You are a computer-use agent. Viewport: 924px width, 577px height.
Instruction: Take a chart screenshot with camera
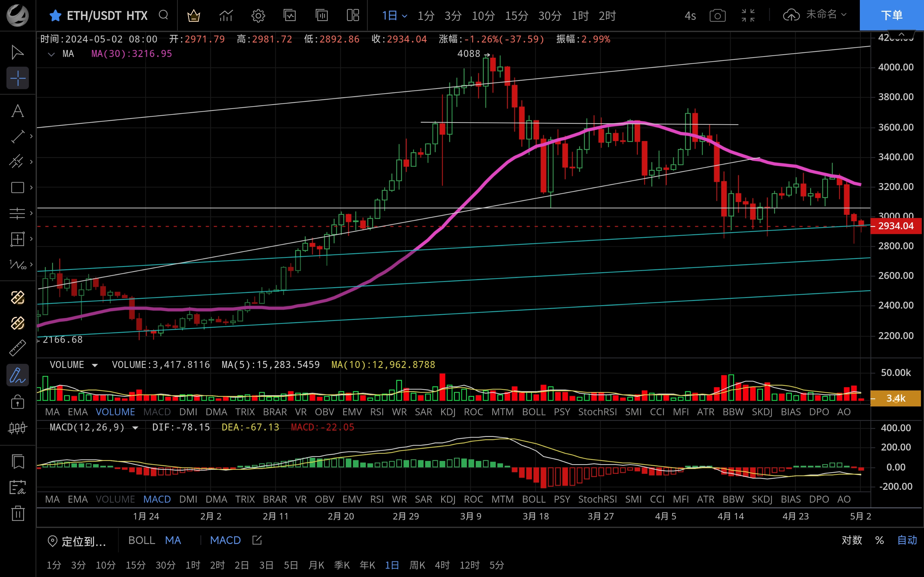click(717, 16)
